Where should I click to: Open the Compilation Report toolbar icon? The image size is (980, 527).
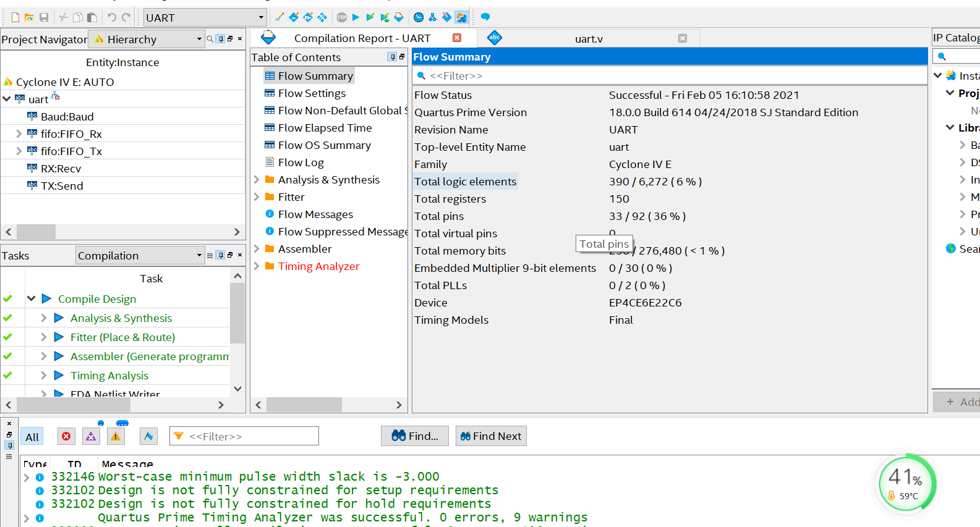point(399,17)
